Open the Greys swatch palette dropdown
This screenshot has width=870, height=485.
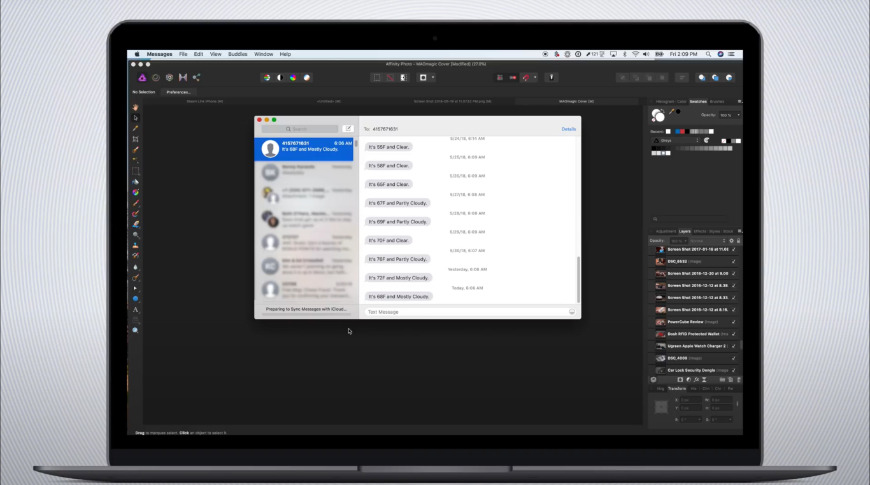(x=676, y=141)
